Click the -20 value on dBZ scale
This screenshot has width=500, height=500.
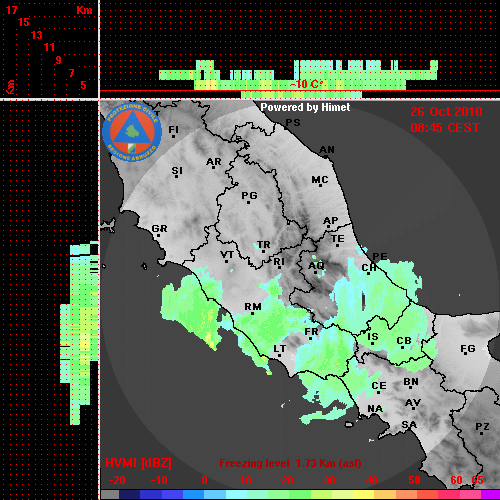(x=117, y=480)
